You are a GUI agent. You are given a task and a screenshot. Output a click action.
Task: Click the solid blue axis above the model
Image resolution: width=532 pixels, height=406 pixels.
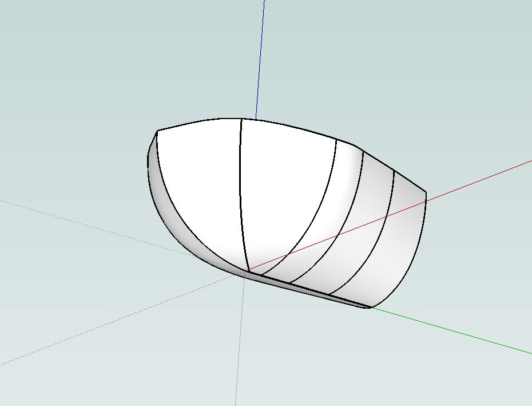point(260,57)
